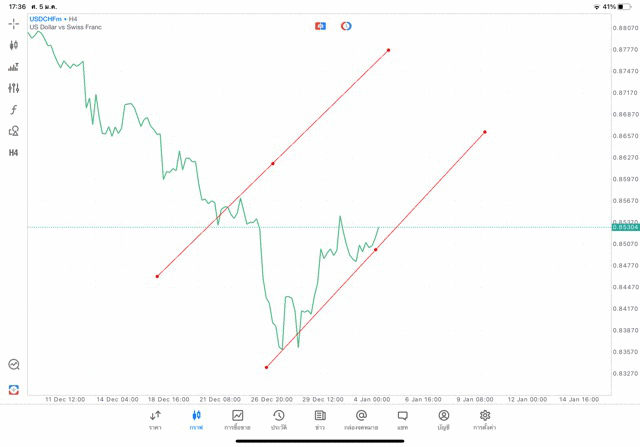Open the การตั้งค่า (Settings) tab
This screenshot has width=640, height=447.
click(485, 420)
